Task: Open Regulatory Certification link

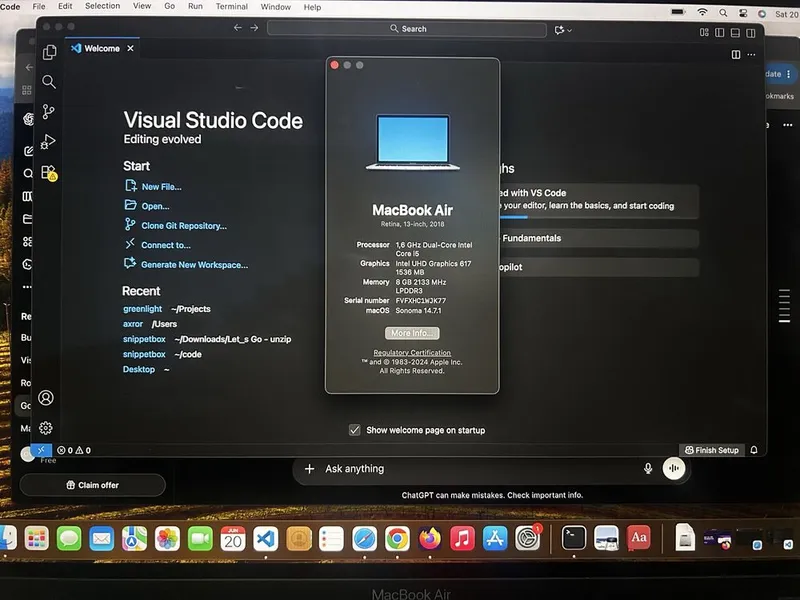Action: coord(412,353)
